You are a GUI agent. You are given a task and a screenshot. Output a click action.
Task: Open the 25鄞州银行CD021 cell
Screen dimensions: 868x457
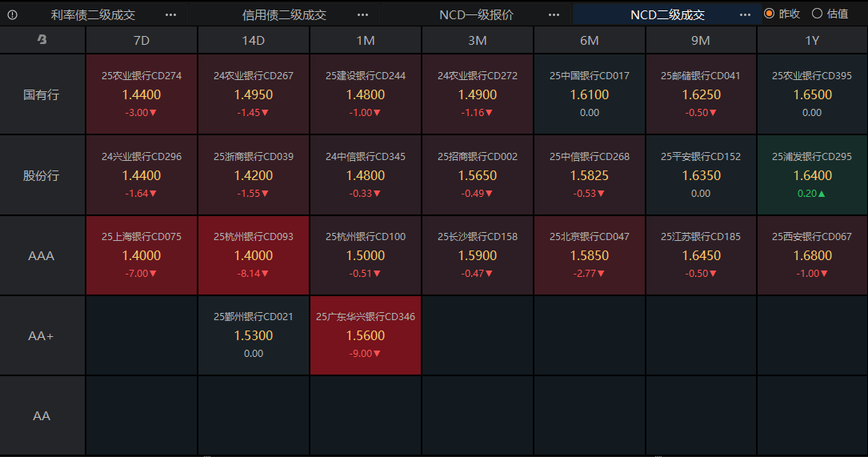254,335
